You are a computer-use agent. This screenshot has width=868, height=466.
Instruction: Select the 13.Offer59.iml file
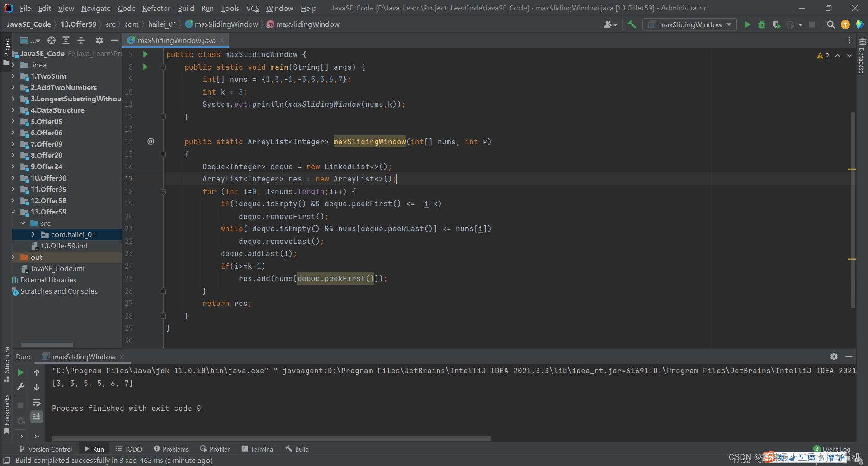pyautogui.click(x=64, y=246)
